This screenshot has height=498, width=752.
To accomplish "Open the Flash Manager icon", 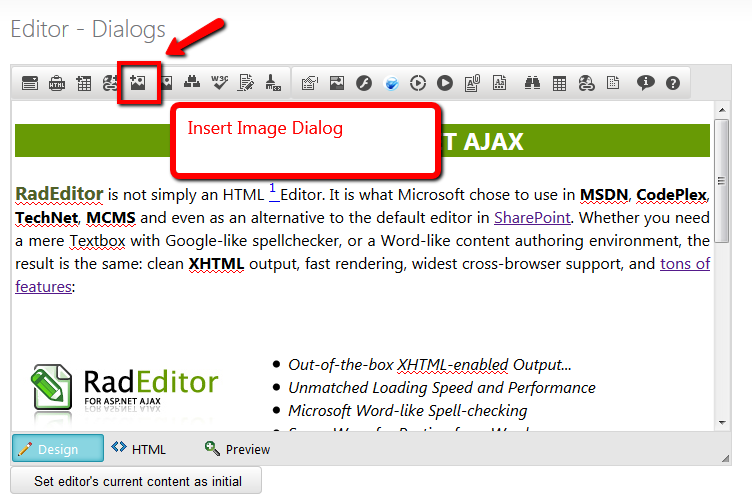I will point(364,83).
